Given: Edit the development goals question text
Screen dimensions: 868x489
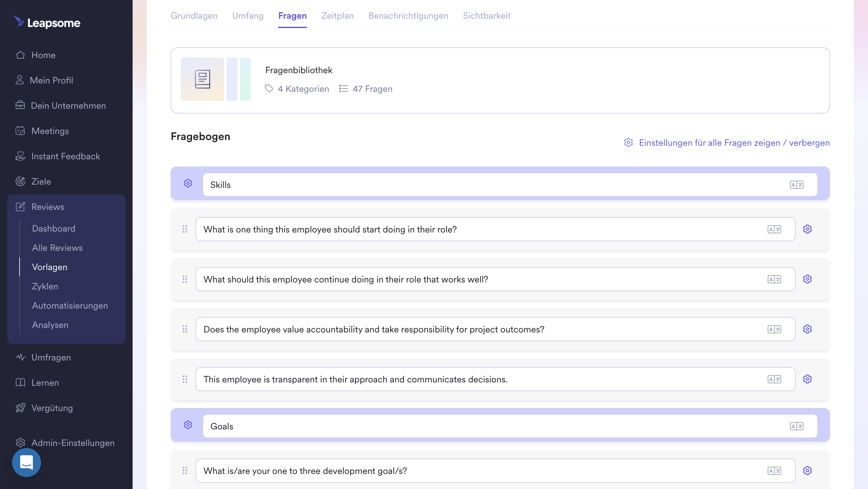Looking at the screenshot, I should pyautogui.click(x=495, y=471).
